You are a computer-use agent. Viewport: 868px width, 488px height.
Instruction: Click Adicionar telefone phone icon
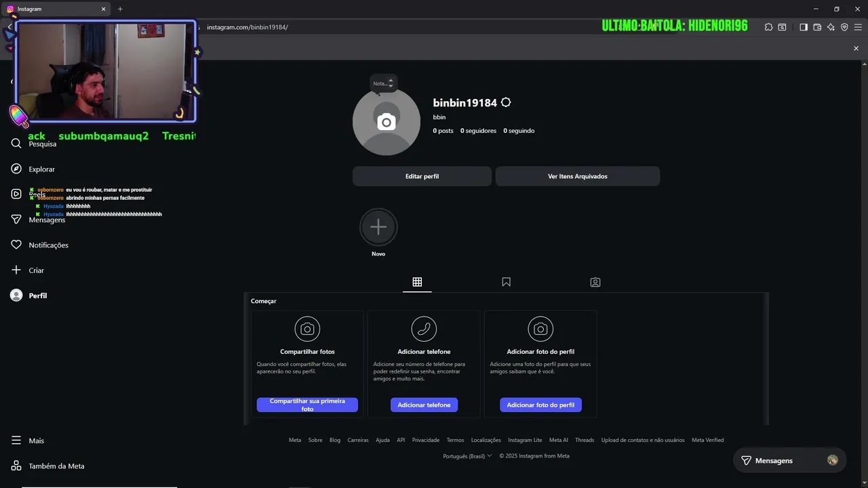(424, 329)
